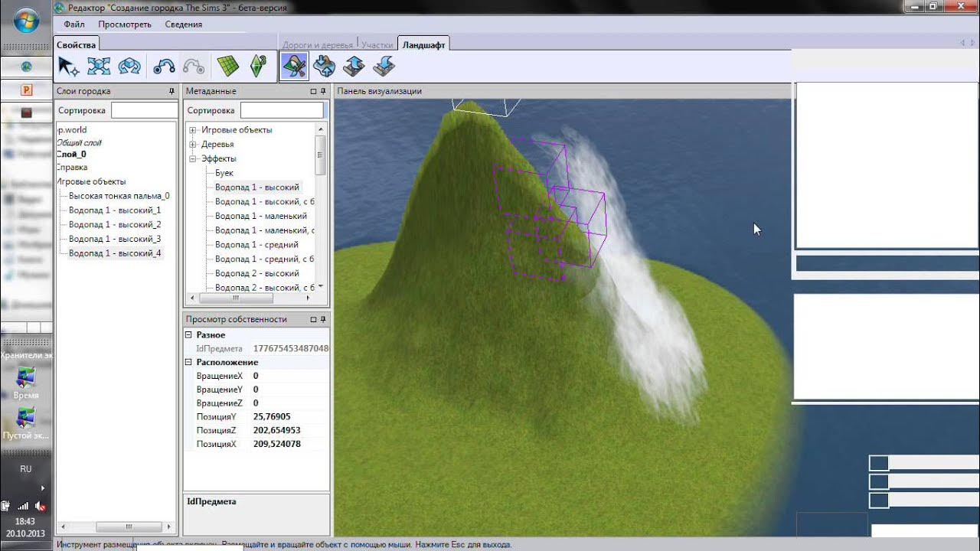
Task: Click the ВращениеX value field
Action: tap(290, 377)
